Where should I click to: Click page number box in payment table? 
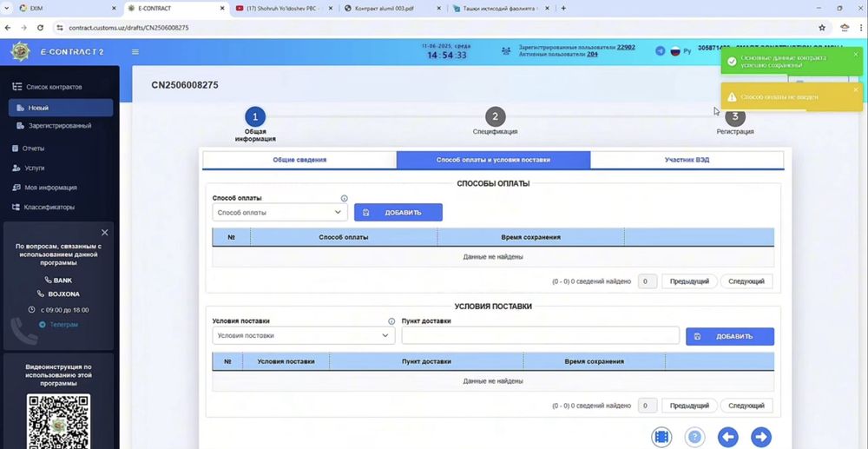point(648,281)
